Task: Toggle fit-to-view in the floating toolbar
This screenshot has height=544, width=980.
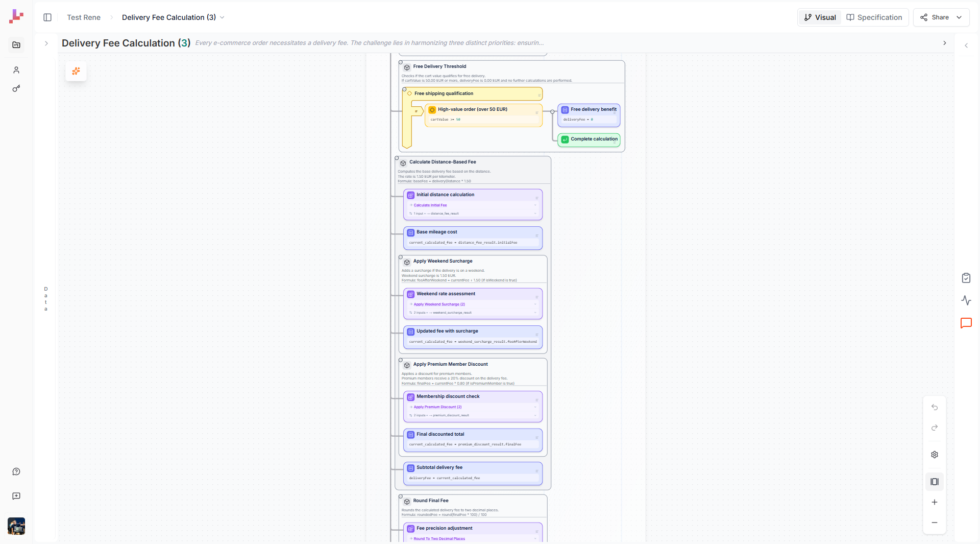Action: (x=935, y=481)
